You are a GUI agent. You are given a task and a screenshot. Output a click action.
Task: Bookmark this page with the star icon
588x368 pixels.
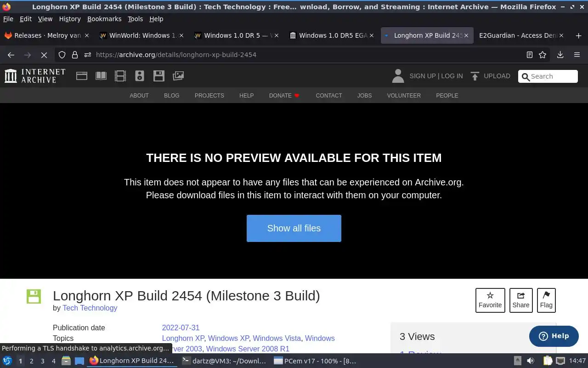(x=543, y=55)
